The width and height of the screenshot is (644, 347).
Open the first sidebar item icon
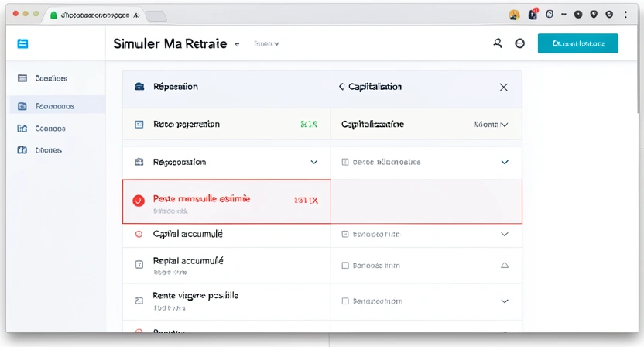tap(22, 78)
